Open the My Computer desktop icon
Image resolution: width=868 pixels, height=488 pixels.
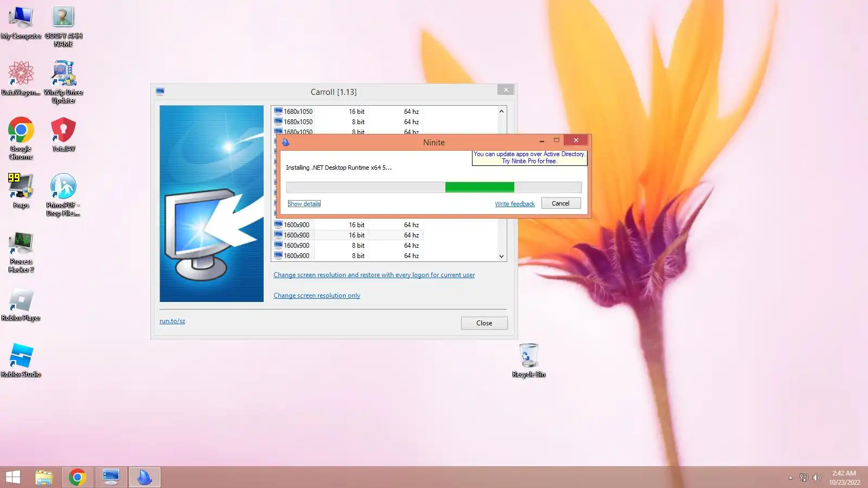[x=21, y=23]
